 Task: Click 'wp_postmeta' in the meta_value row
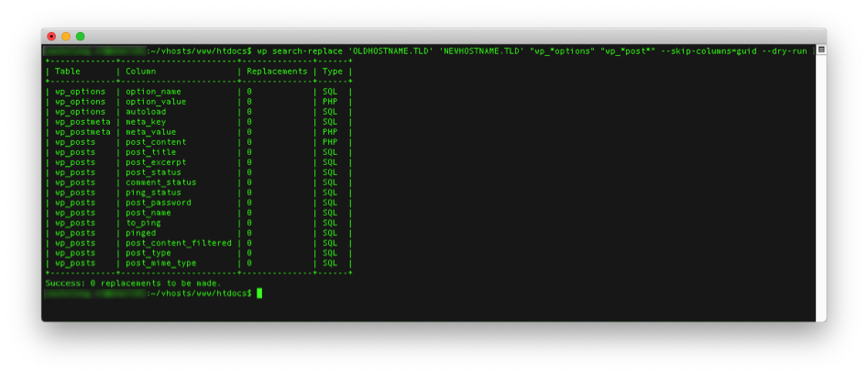click(x=82, y=132)
